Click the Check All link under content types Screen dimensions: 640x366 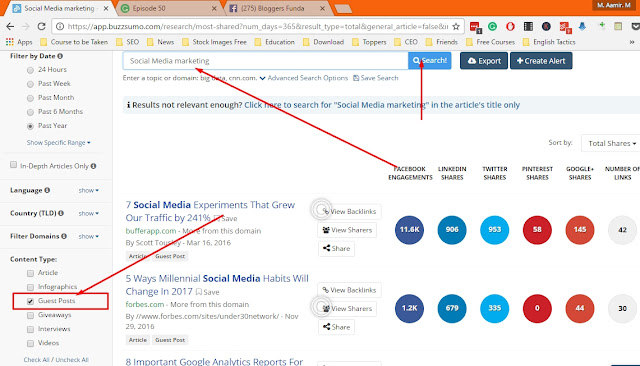point(37,360)
